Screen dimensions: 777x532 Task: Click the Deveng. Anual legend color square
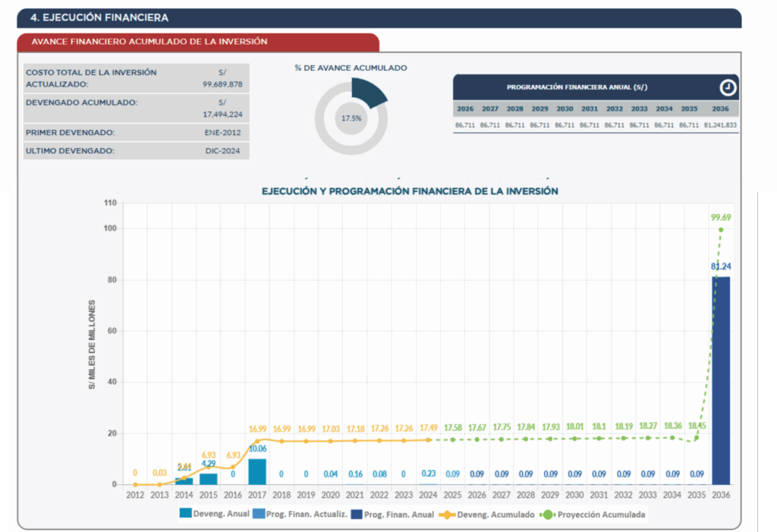(186, 515)
